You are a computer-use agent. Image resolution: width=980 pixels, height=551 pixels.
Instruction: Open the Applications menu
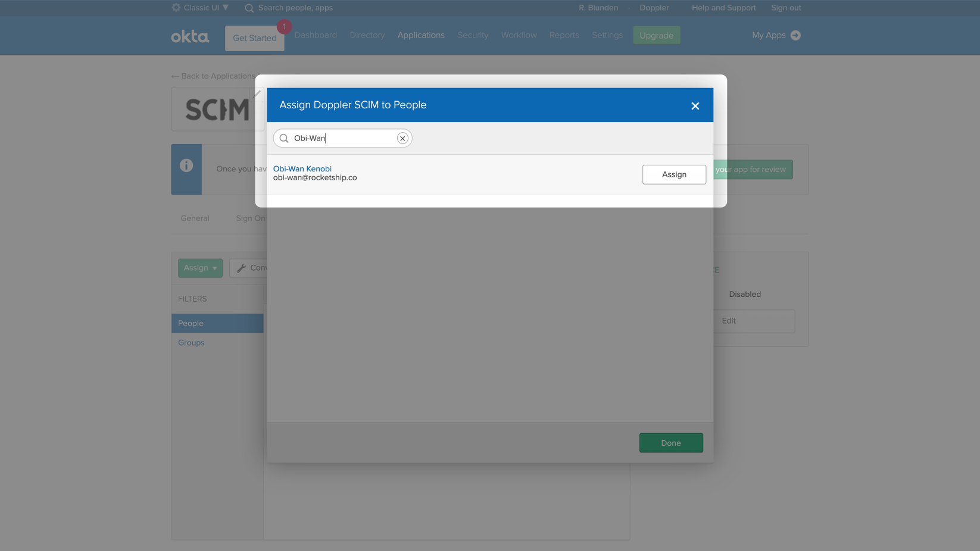pos(421,35)
